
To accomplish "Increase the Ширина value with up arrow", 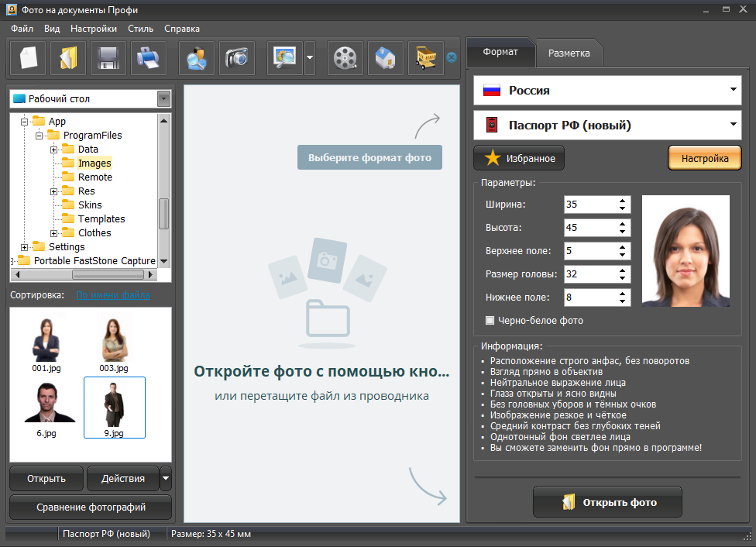I will pyautogui.click(x=623, y=201).
